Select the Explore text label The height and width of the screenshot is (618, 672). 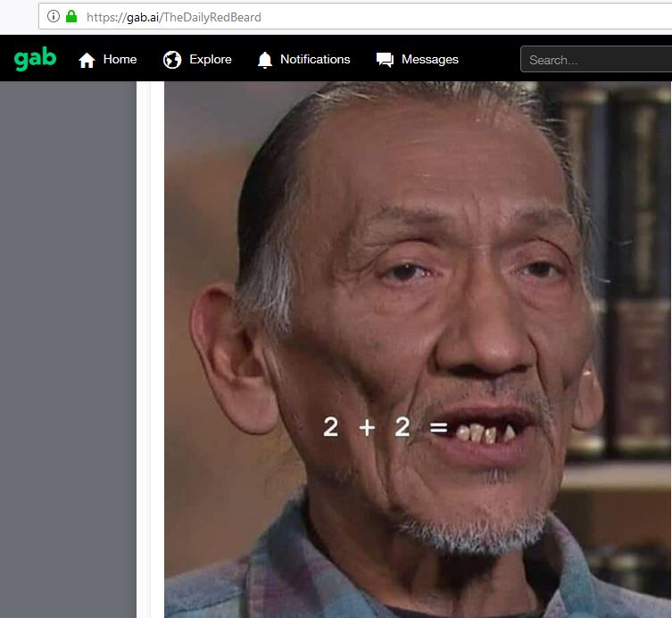click(x=210, y=59)
